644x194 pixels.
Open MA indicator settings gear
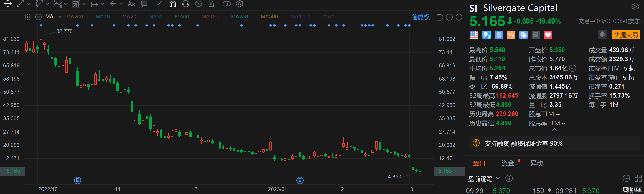coord(28,17)
